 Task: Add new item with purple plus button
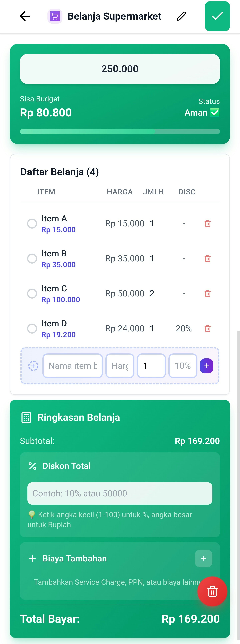coord(207,366)
